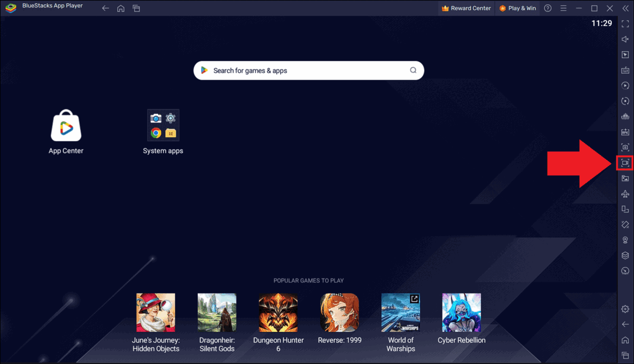
Task: Click the Search for games & apps field
Action: [309, 71]
